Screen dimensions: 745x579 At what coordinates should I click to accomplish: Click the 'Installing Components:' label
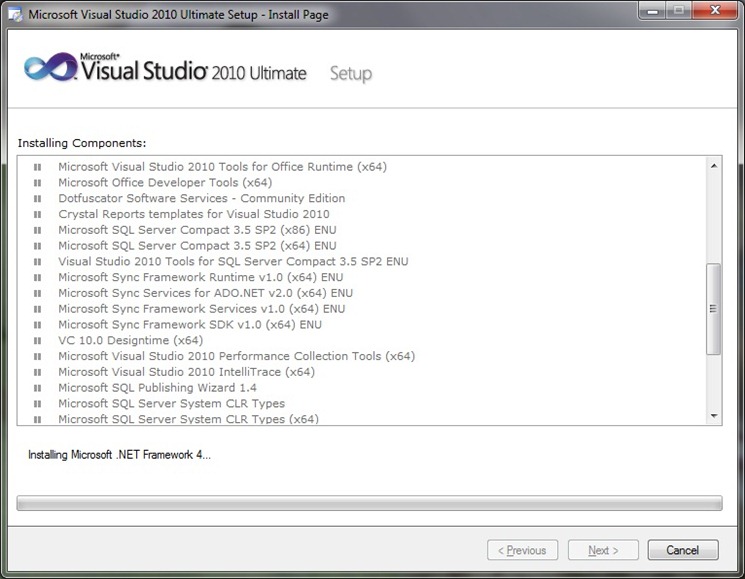[82, 143]
